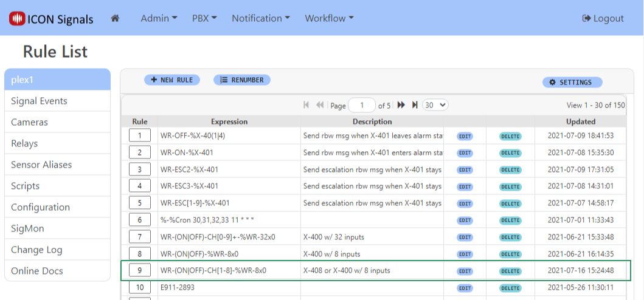Click the ICON Signals logo
644x300 pixels.
pos(51,19)
